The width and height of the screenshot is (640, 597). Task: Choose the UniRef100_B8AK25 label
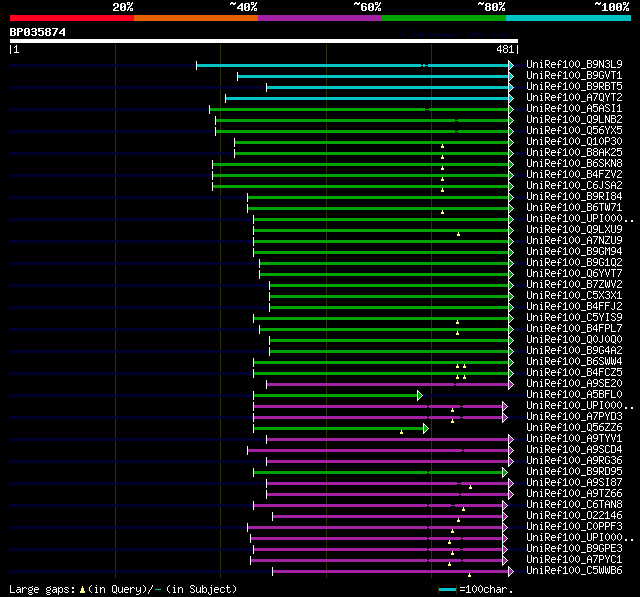(574, 153)
